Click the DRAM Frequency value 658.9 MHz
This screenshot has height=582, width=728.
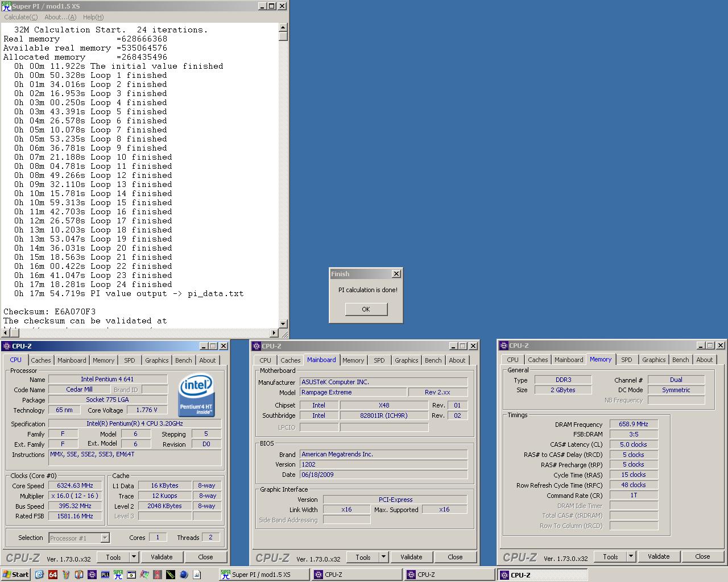(634, 425)
